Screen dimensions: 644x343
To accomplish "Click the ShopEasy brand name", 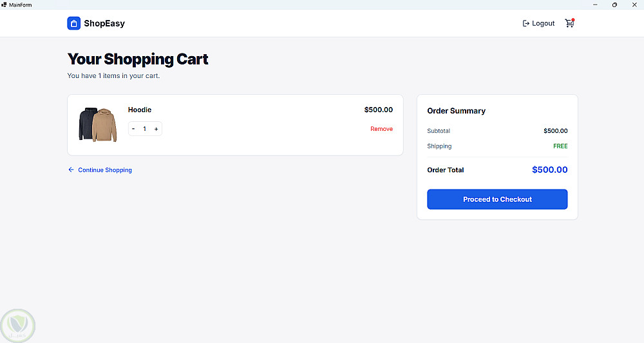I will [x=104, y=23].
